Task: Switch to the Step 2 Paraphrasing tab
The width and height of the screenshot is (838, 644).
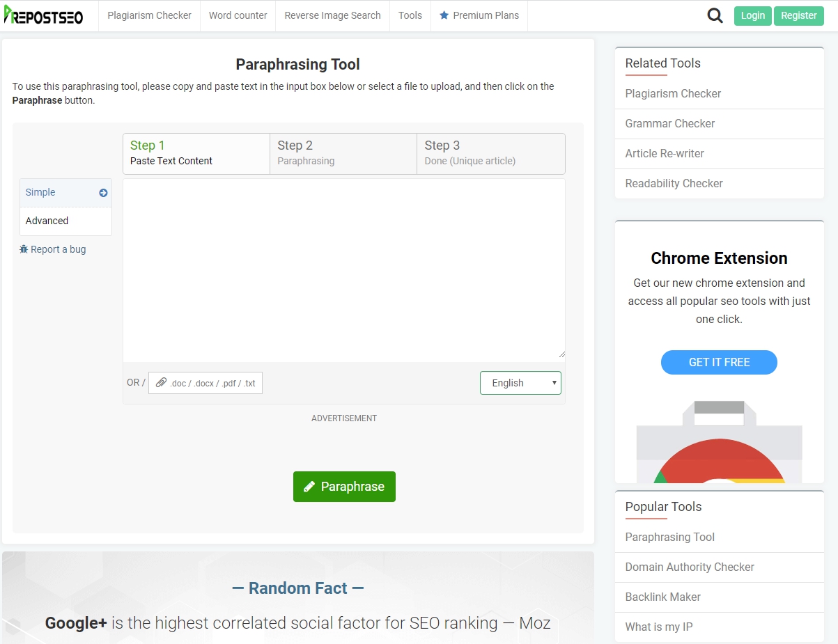Action: point(343,153)
